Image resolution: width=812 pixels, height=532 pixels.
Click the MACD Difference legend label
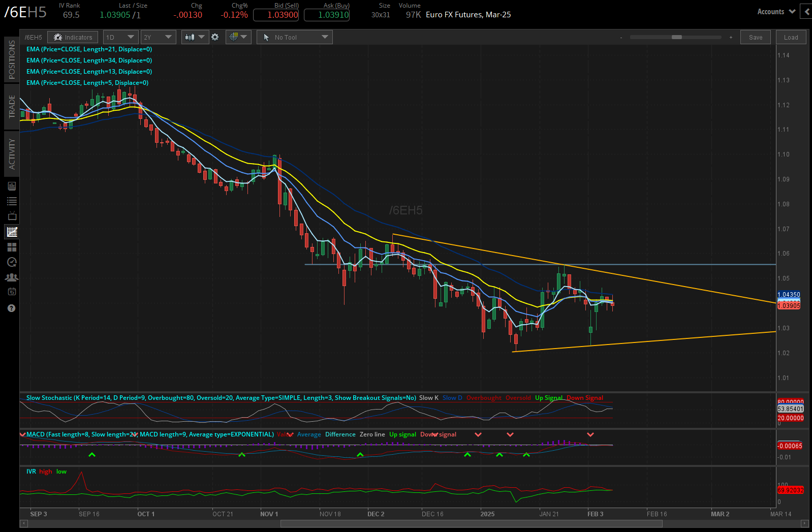point(340,434)
